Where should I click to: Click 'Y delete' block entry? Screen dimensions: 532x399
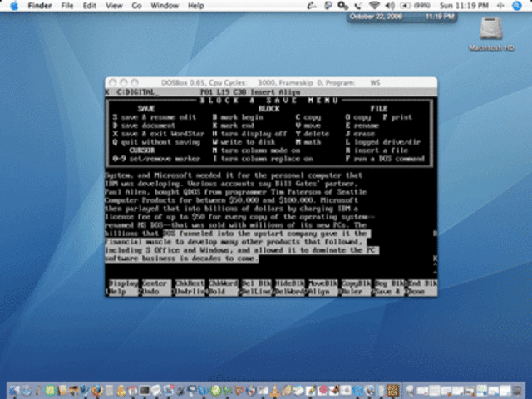pyautogui.click(x=313, y=134)
